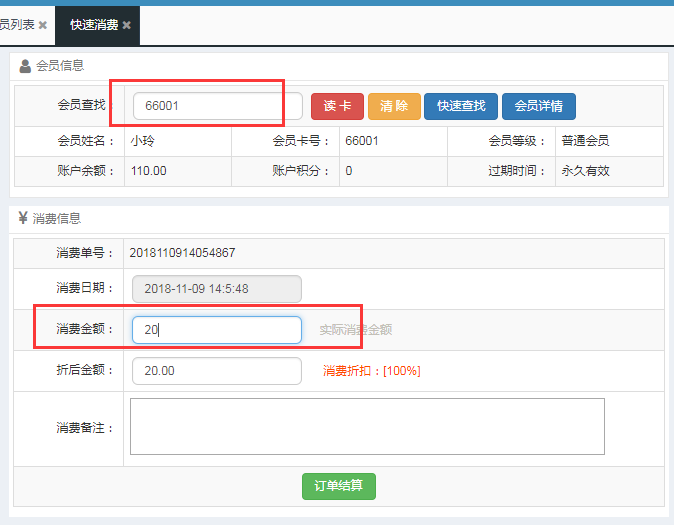Viewport: 674px width, 525px height.
Task: Click the 消费信息 section heading
Action: pyautogui.click(x=56, y=218)
